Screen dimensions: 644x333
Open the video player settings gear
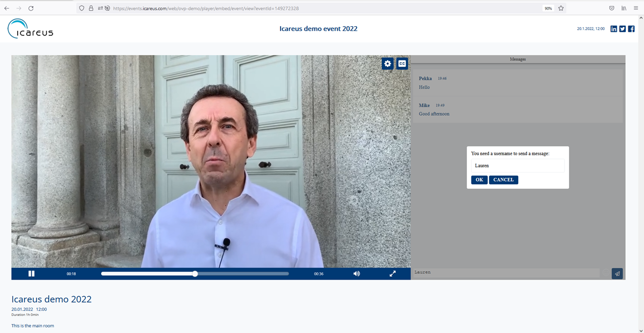click(x=387, y=63)
